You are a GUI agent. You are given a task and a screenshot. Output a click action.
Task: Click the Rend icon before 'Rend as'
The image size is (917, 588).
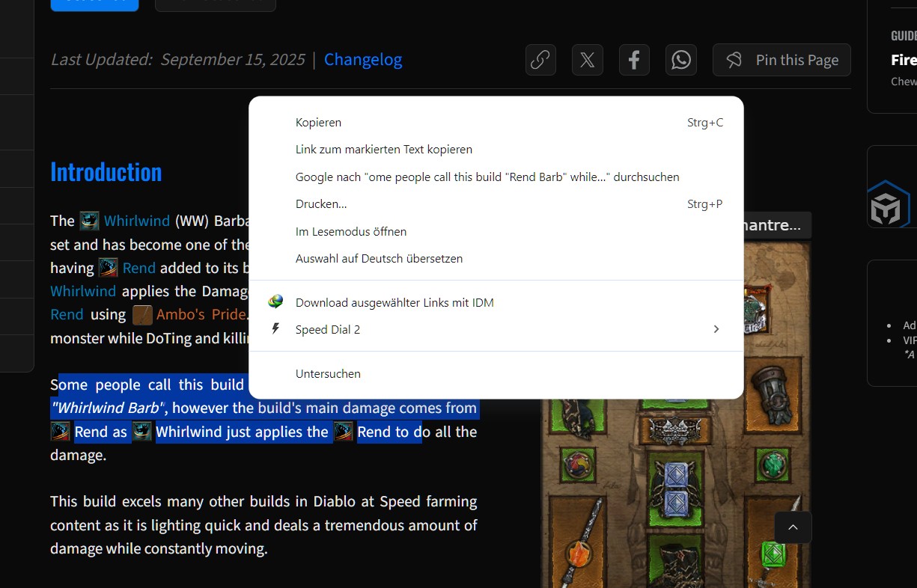60,432
